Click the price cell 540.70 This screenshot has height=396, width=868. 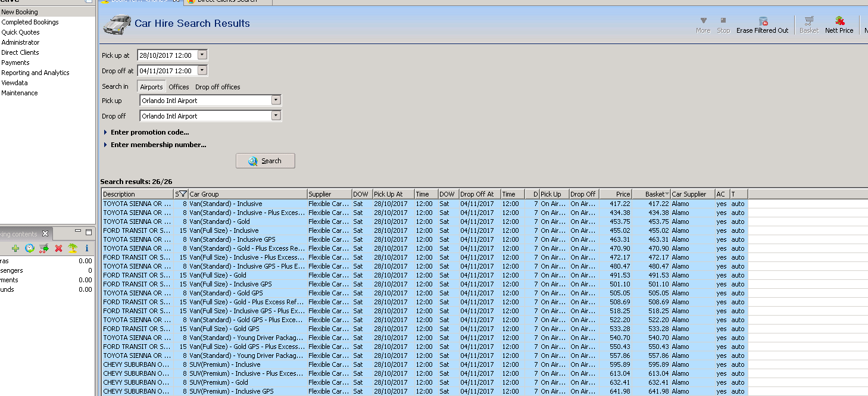(616, 338)
